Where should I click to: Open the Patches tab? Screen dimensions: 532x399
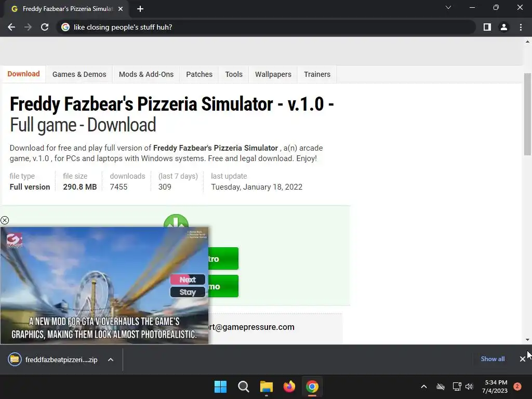point(199,74)
